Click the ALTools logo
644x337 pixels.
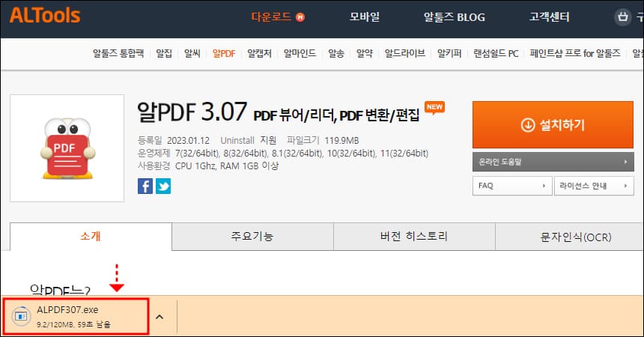[x=45, y=16]
